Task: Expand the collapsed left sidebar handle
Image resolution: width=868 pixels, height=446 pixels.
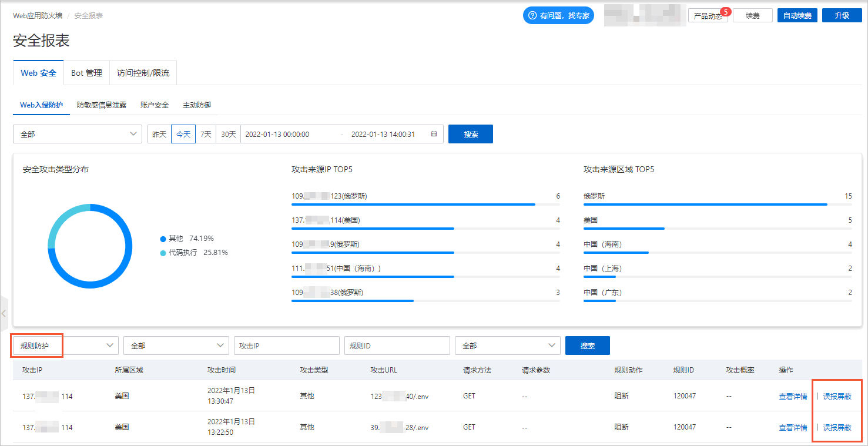Action: (x=4, y=314)
